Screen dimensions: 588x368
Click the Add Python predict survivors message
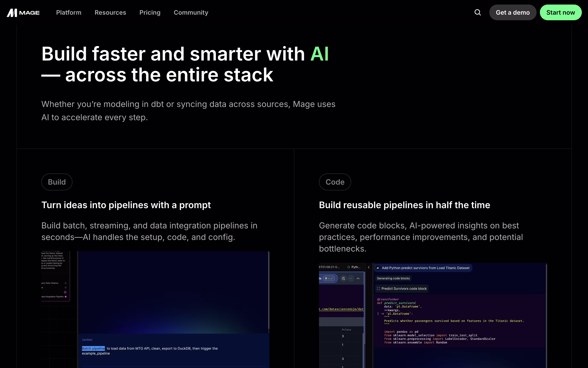pyautogui.click(x=426, y=268)
